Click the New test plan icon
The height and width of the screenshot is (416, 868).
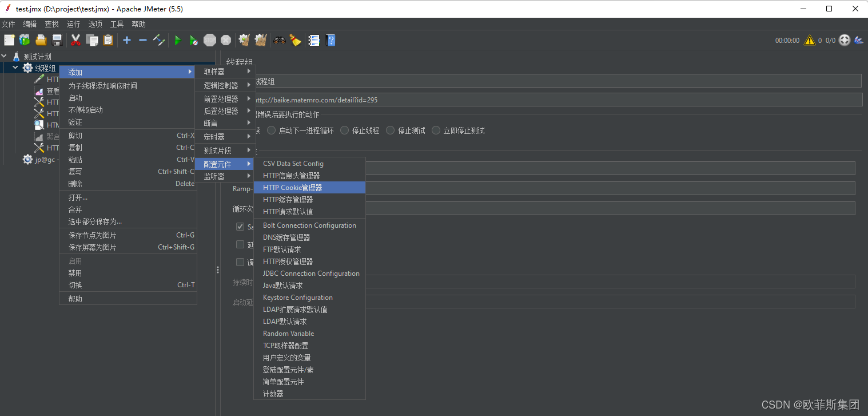(9, 40)
